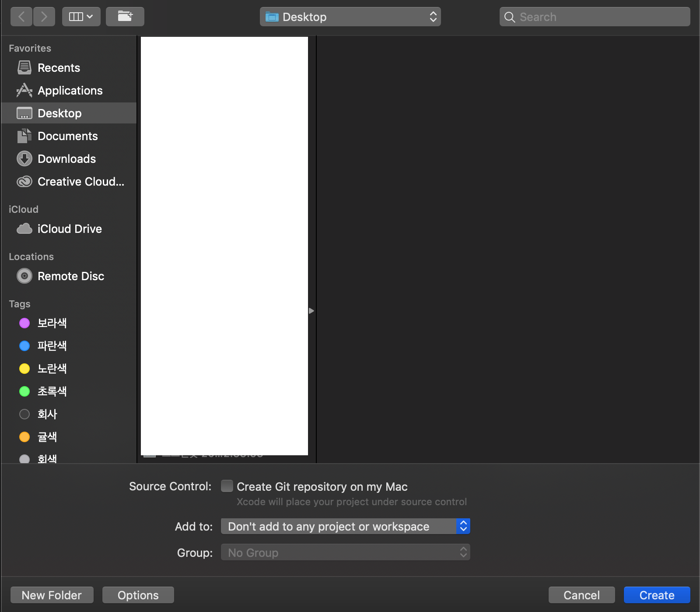Image resolution: width=700 pixels, height=612 pixels.
Task: Click the purple tag dot 보라색
Action: pyautogui.click(x=24, y=323)
